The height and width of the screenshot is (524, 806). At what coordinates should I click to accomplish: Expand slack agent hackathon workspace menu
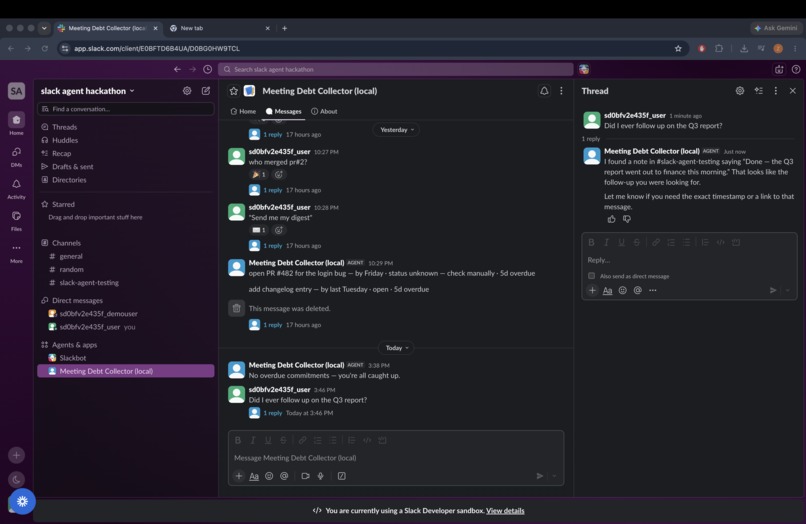87,91
